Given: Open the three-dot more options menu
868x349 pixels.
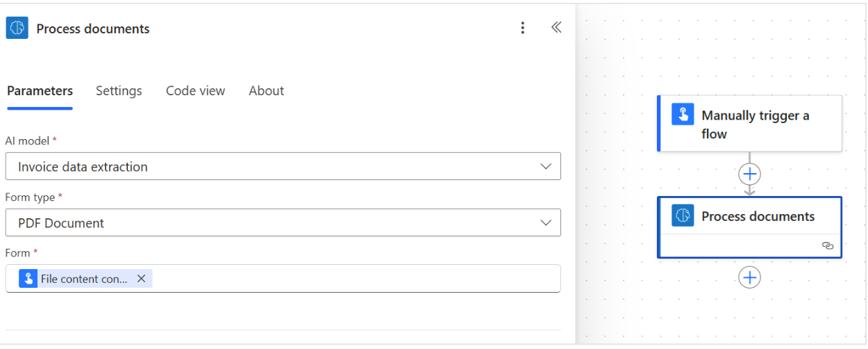Looking at the screenshot, I should pos(523,28).
